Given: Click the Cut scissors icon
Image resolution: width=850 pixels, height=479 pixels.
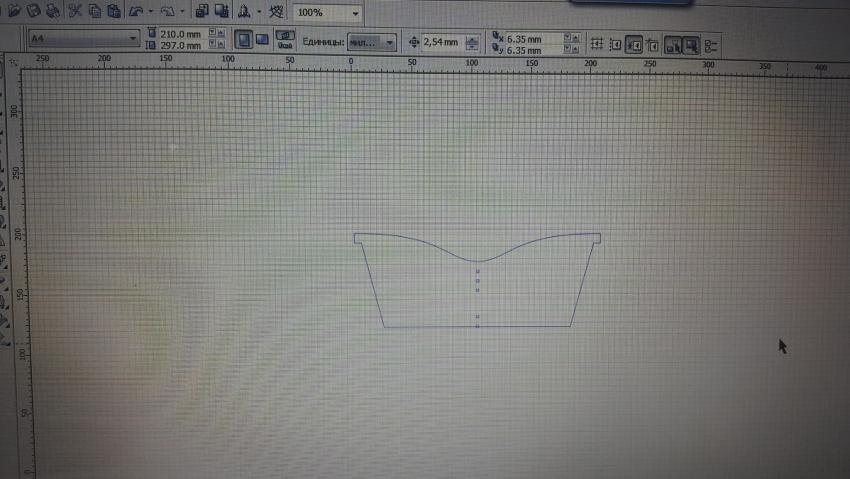Looking at the screenshot, I should pos(76,12).
